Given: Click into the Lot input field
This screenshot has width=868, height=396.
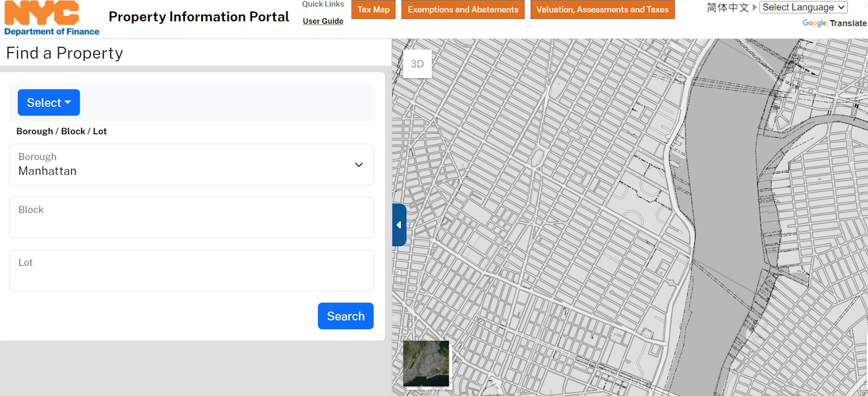Looking at the screenshot, I should coord(191,270).
